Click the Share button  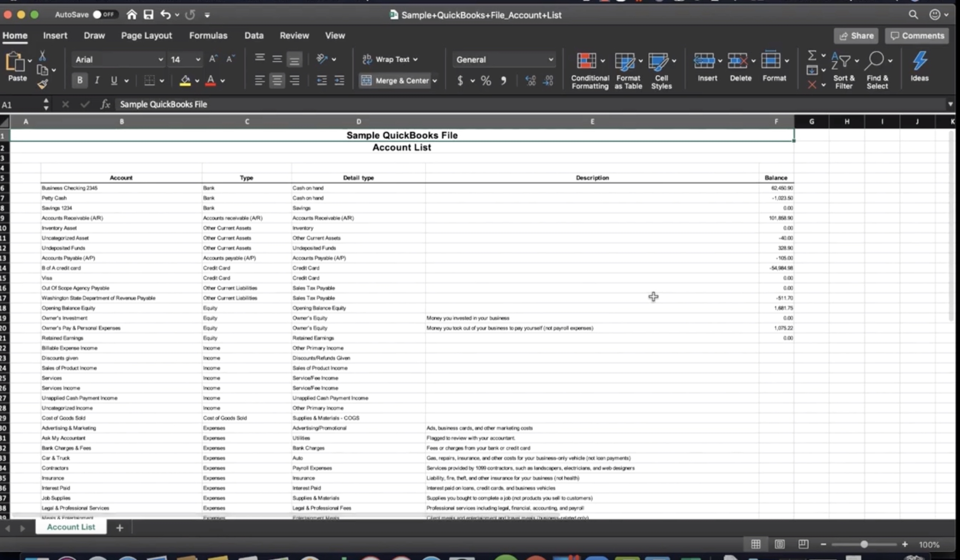856,36
